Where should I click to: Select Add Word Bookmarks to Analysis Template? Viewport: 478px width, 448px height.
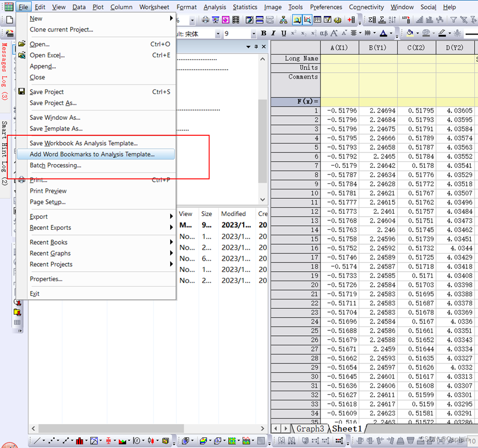[x=96, y=154]
